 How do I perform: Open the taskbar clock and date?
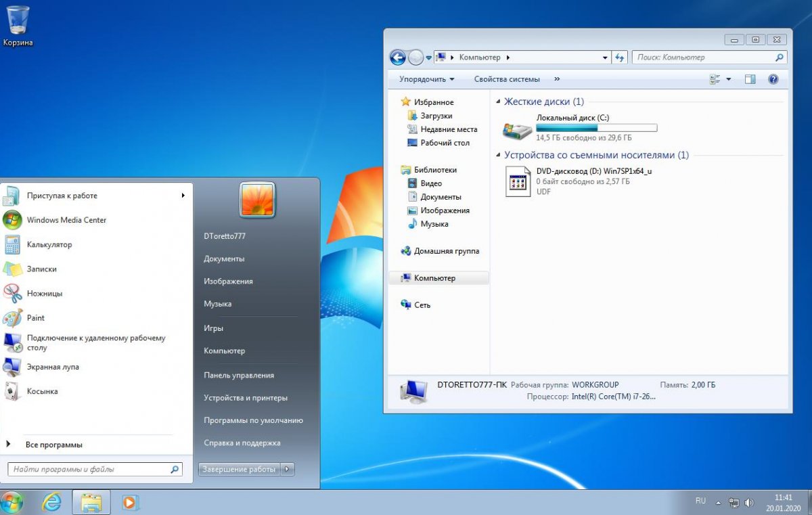[x=784, y=502]
